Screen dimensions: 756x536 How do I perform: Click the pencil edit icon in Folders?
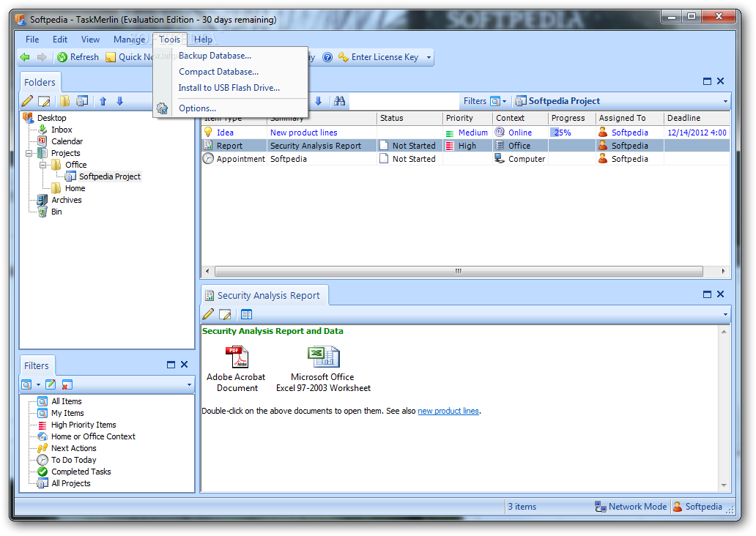pyautogui.click(x=28, y=101)
